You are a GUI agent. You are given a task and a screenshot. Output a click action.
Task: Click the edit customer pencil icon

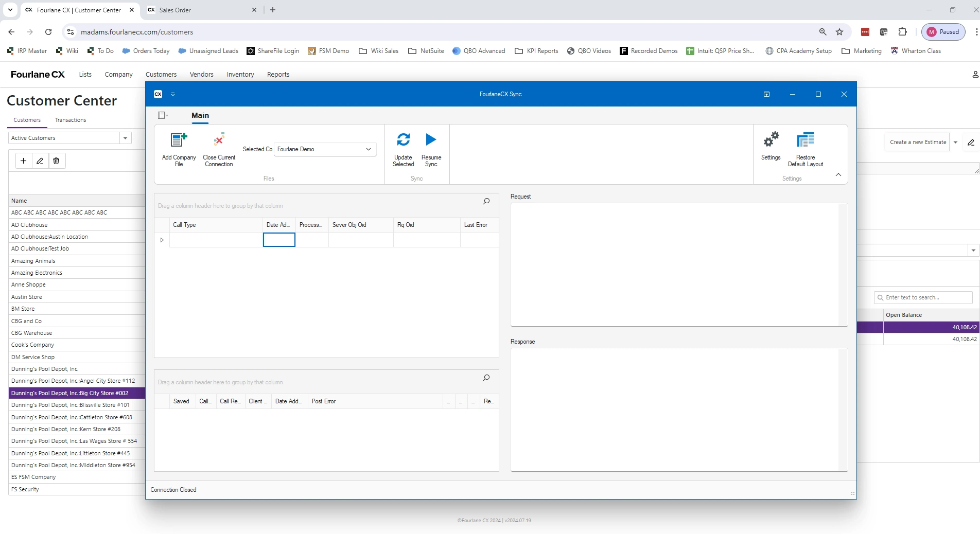40,161
